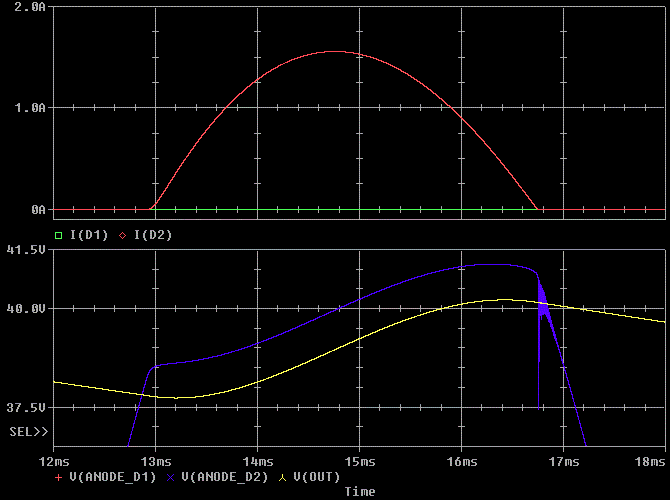Select the V(OUT) trace name

click(x=315, y=477)
